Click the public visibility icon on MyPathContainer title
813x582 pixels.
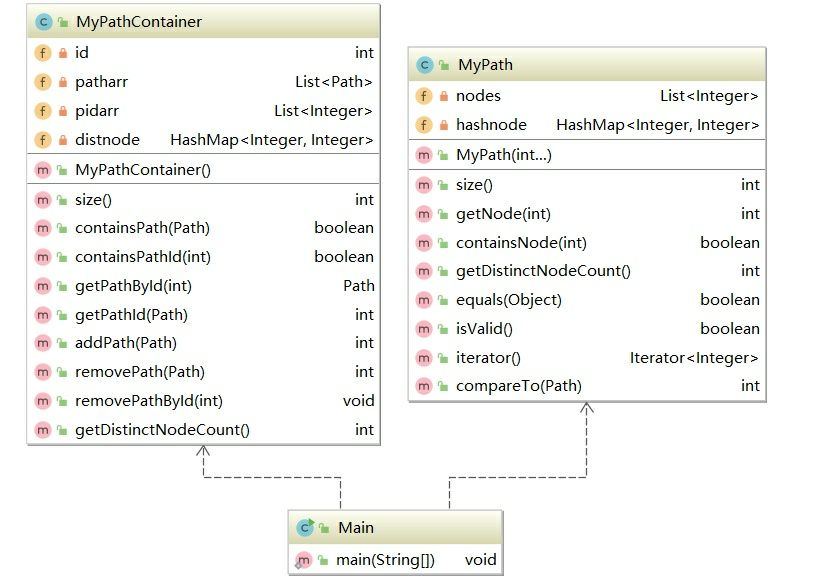[63, 22]
